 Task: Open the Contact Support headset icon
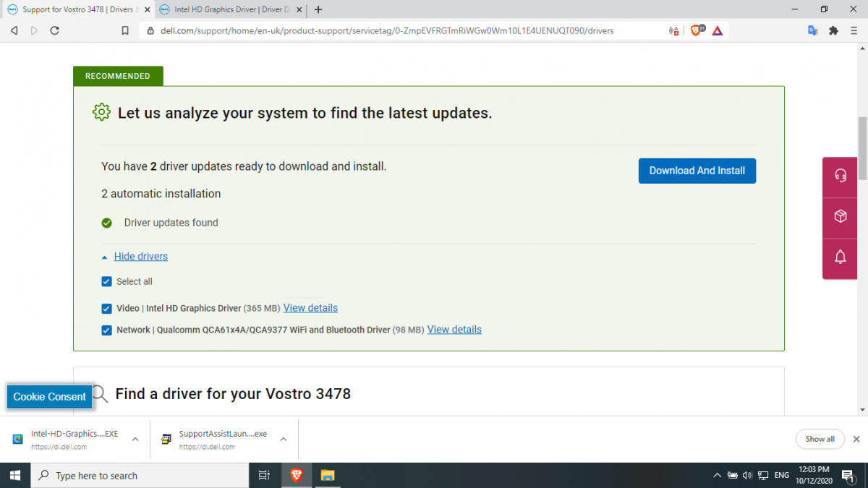point(841,175)
